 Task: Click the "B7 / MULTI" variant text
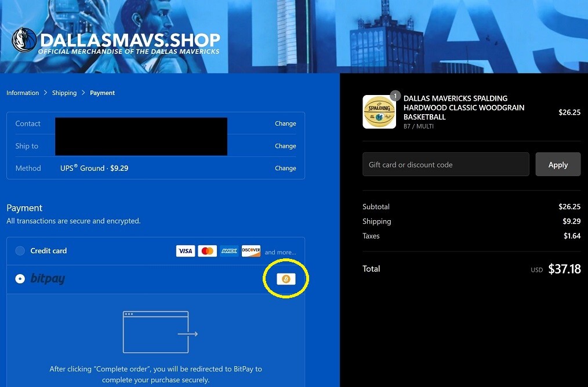419,126
